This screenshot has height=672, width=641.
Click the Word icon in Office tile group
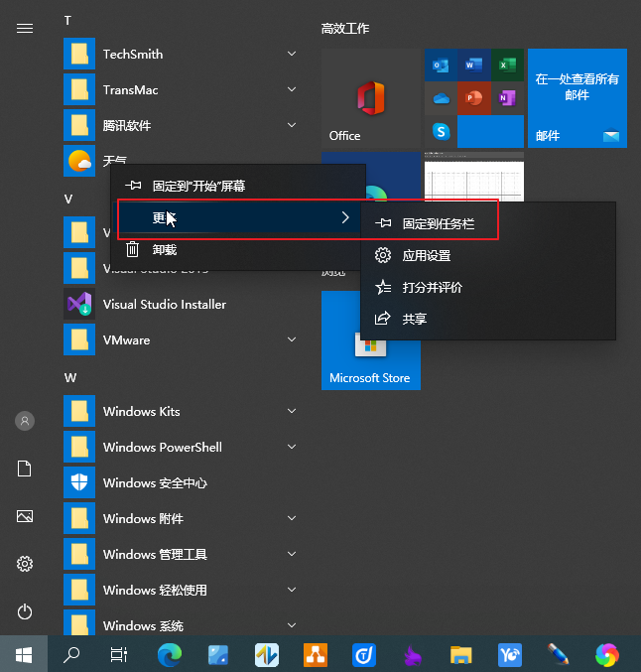pos(474,66)
